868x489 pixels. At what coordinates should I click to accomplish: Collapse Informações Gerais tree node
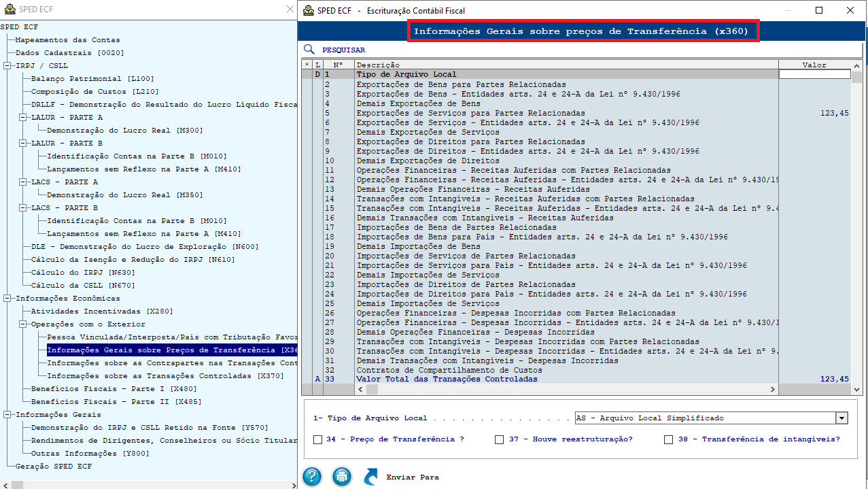[7, 415]
